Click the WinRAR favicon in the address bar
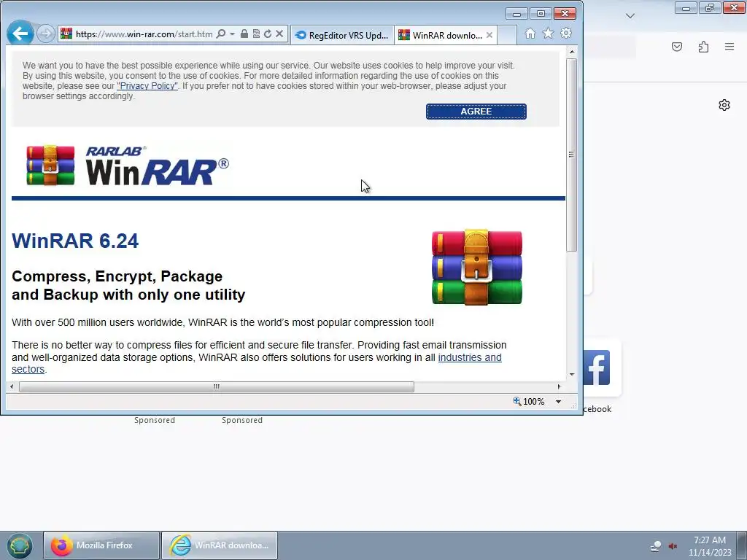 click(66, 34)
